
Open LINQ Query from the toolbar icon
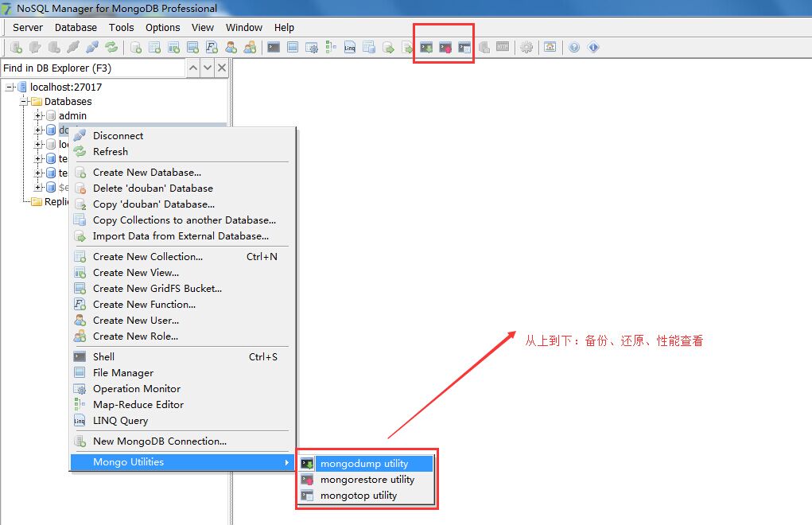pos(350,48)
